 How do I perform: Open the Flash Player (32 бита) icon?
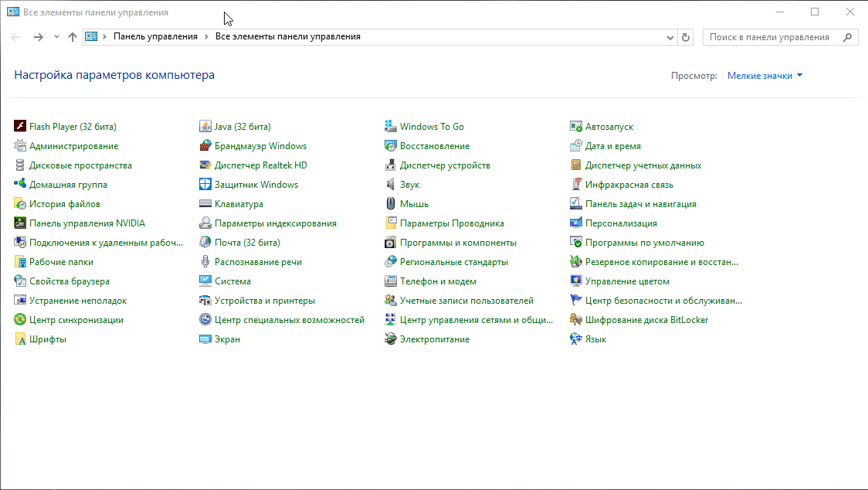tap(20, 127)
